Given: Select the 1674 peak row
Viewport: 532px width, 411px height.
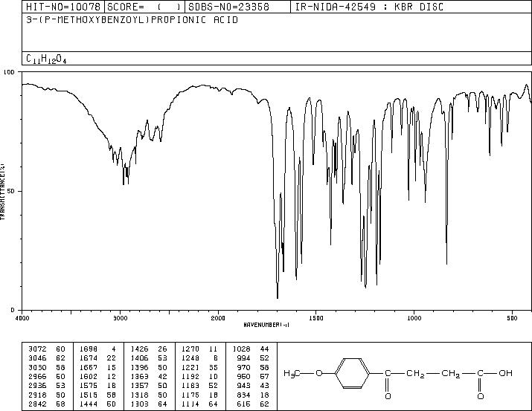Looking at the screenshot, I should coord(97,357).
